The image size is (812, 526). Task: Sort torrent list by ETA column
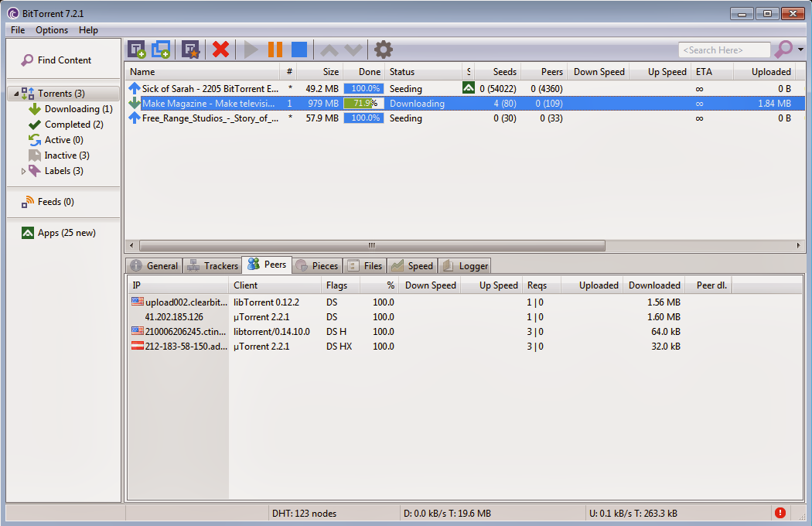coord(712,72)
